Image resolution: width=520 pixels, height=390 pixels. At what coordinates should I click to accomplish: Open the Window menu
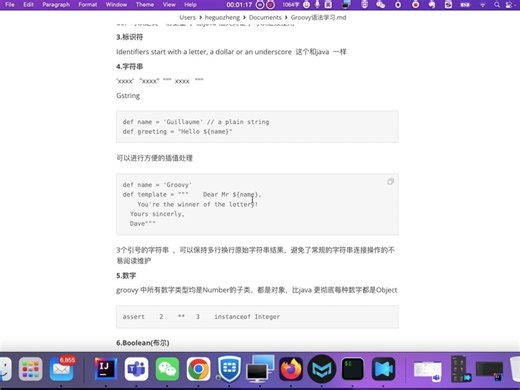coord(116,5)
